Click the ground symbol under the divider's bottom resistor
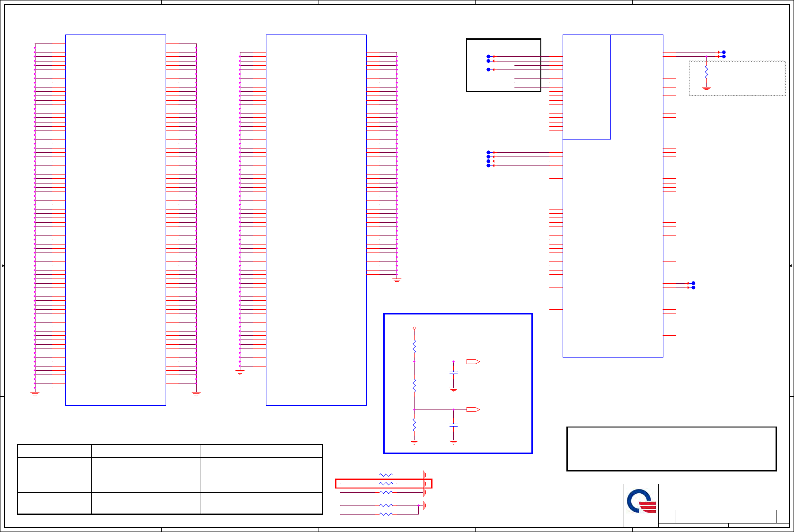Viewport: 794px width, 532px height. pyautogui.click(x=414, y=442)
